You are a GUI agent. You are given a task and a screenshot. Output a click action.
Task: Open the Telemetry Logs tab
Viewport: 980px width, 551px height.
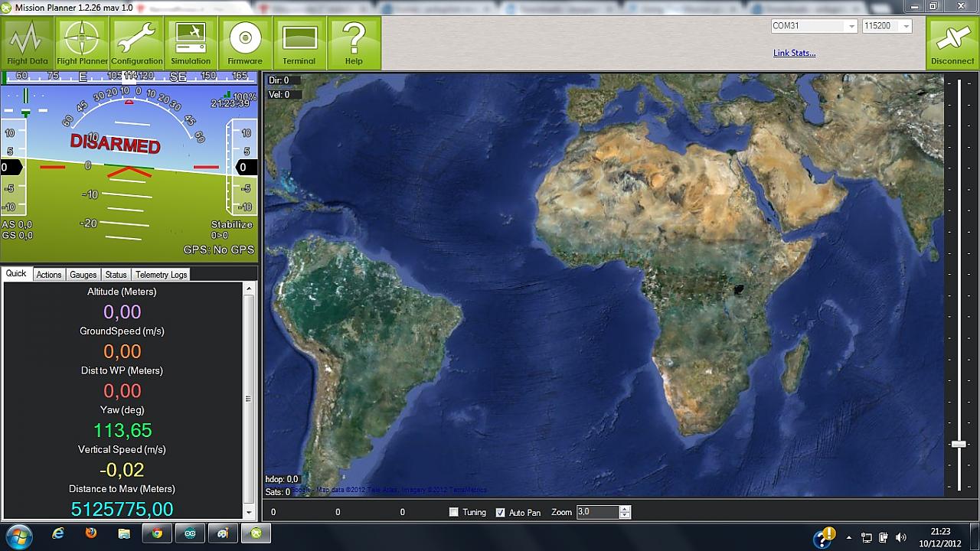pyautogui.click(x=161, y=275)
